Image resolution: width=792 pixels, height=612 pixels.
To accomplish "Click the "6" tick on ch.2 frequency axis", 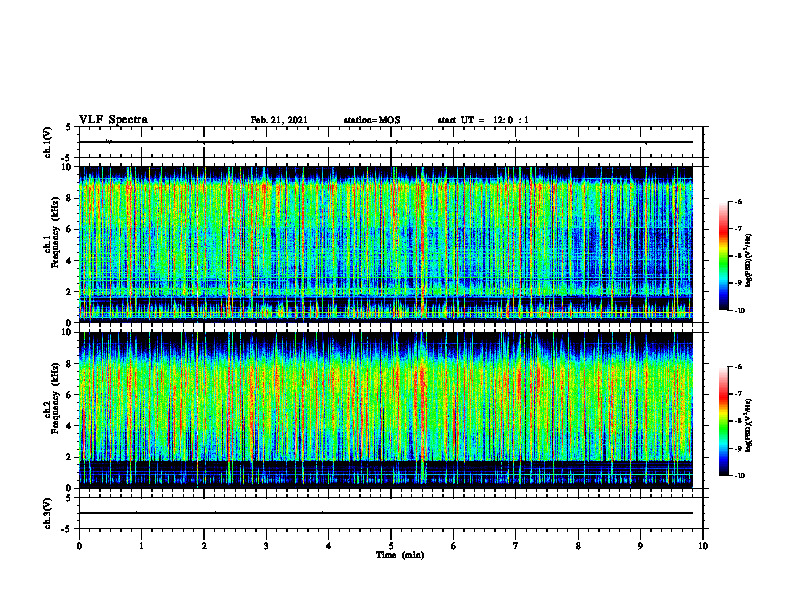I will [x=70, y=395].
